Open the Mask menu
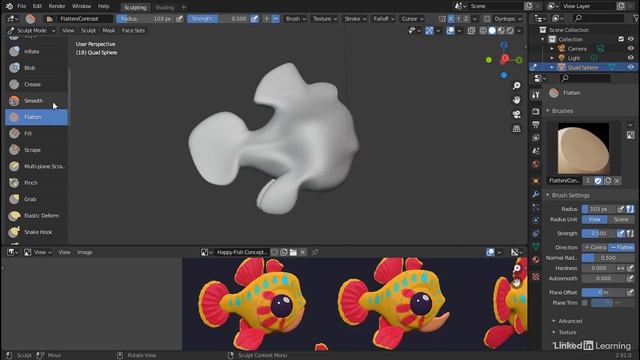Image resolution: width=640 pixels, height=360 pixels. (x=109, y=31)
